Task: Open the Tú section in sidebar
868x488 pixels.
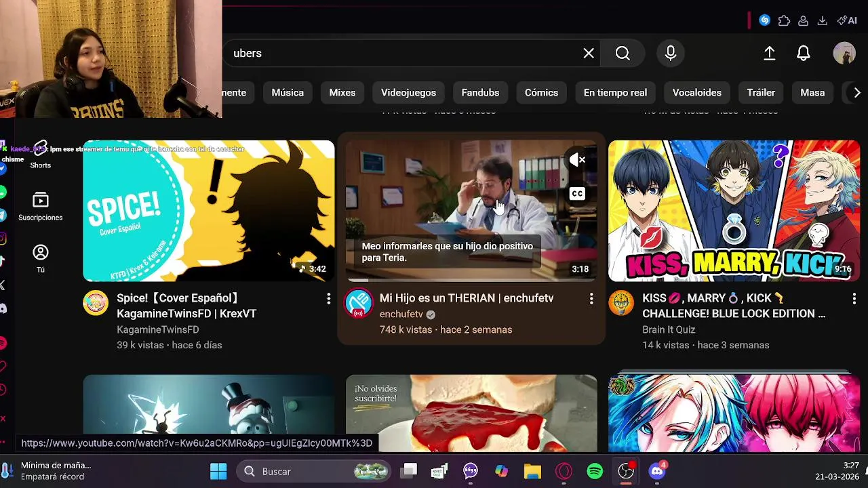Action: [41, 260]
